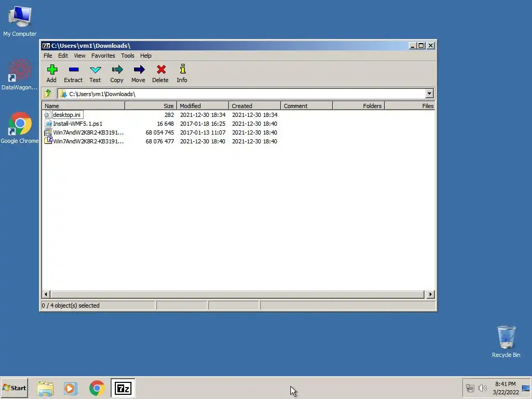Click status text 0 / 4 object(s) selected
The height and width of the screenshot is (399, 532).
pyautogui.click(x=71, y=305)
